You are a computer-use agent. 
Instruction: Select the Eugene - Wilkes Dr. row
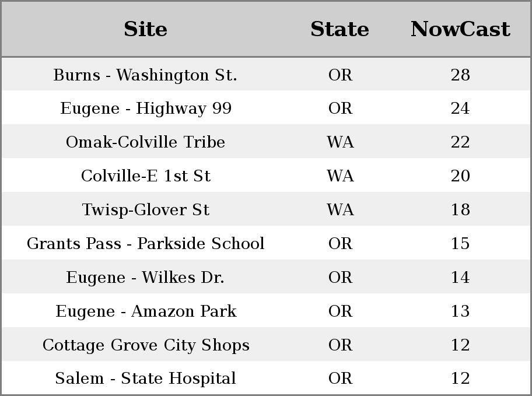click(x=266, y=277)
